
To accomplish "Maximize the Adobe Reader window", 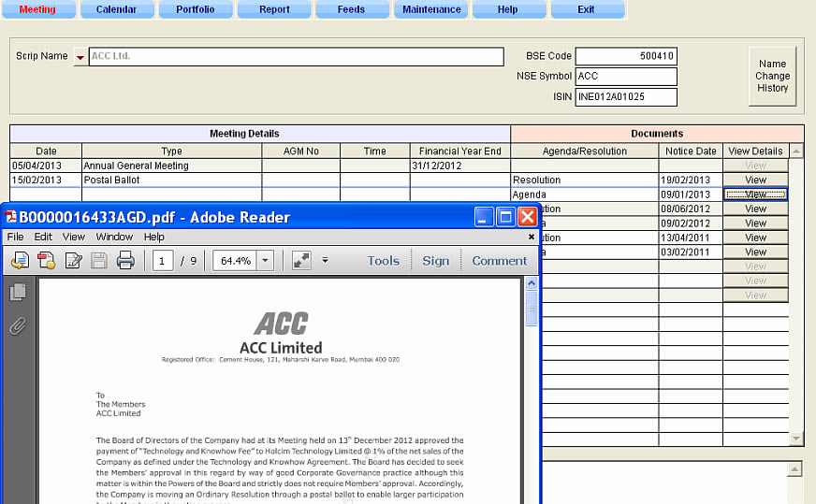I will pyautogui.click(x=505, y=217).
